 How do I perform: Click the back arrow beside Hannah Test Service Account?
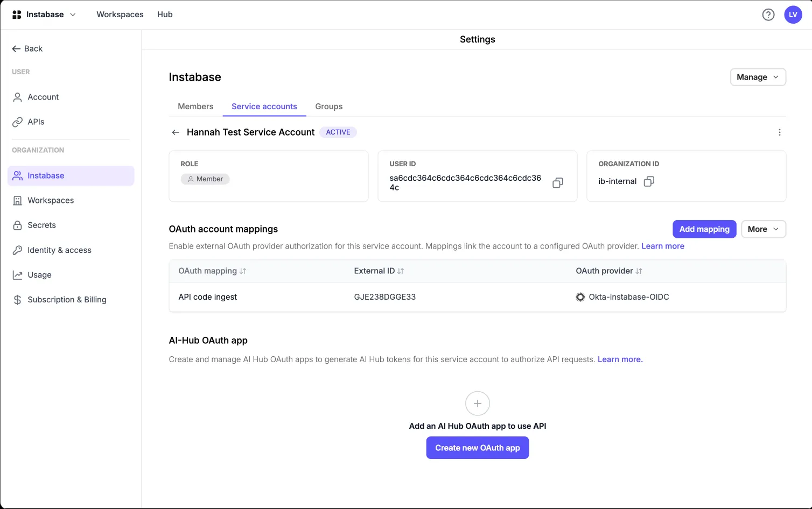click(176, 132)
